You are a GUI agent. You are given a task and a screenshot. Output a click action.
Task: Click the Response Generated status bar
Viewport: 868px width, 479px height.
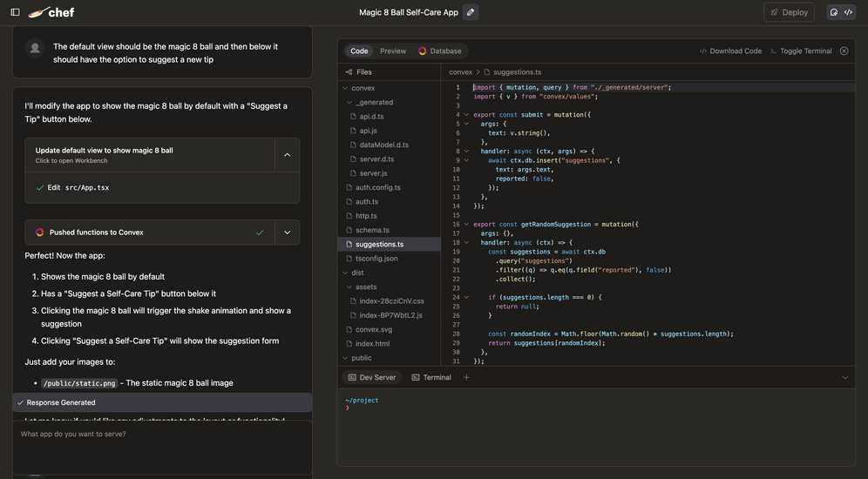click(x=162, y=402)
